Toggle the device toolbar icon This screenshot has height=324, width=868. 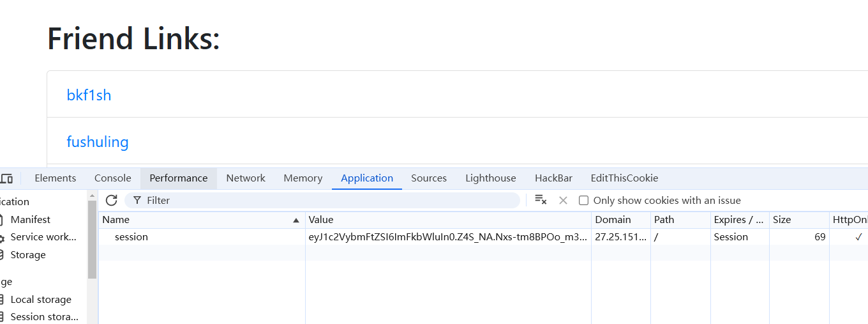6,179
